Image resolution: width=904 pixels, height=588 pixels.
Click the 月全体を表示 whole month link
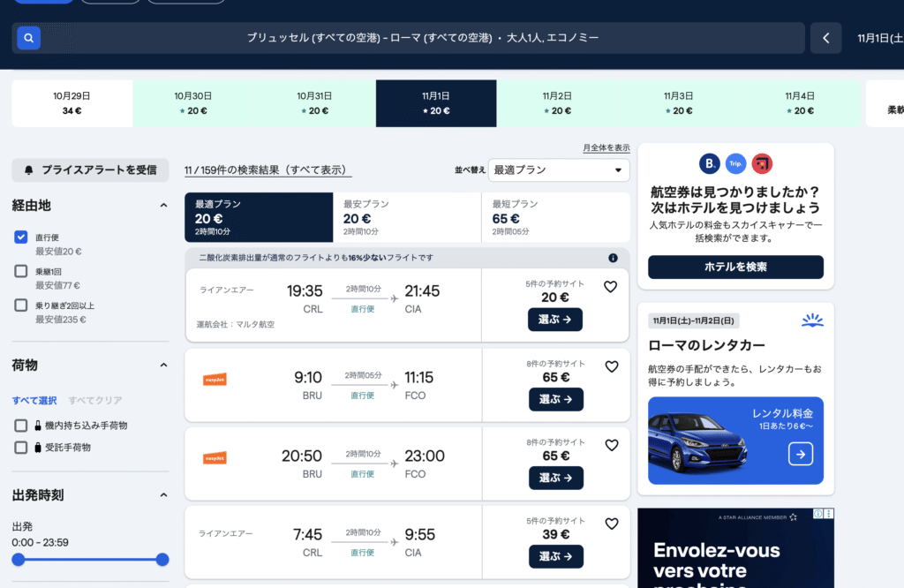(x=606, y=147)
